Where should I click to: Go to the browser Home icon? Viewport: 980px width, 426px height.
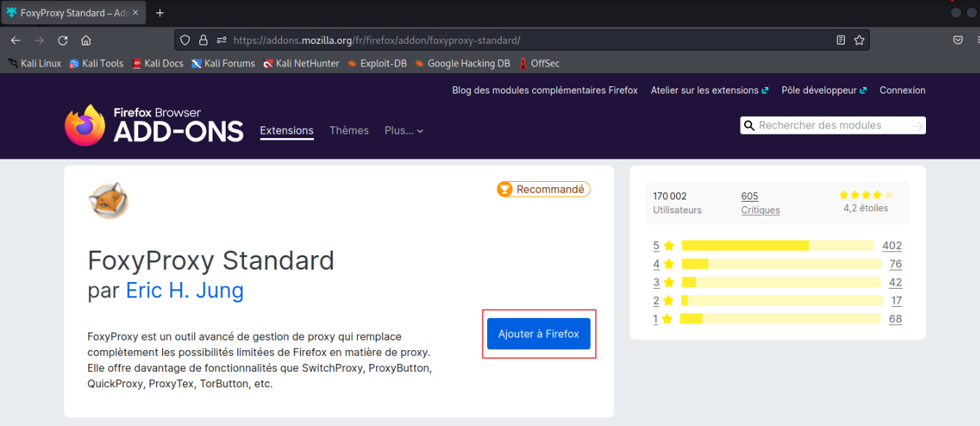[86, 40]
